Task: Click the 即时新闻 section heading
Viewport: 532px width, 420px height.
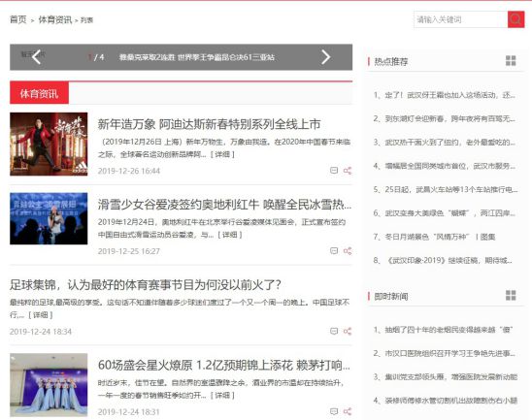Action: click(x=391, y=296)
